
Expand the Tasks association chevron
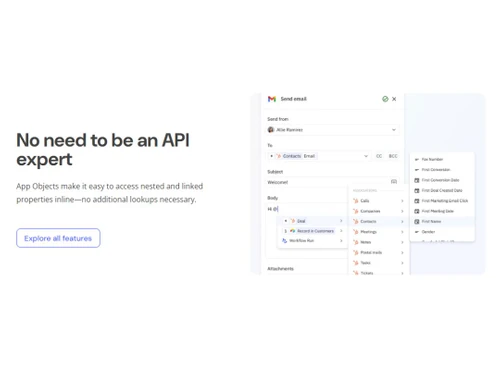point(402,263)
